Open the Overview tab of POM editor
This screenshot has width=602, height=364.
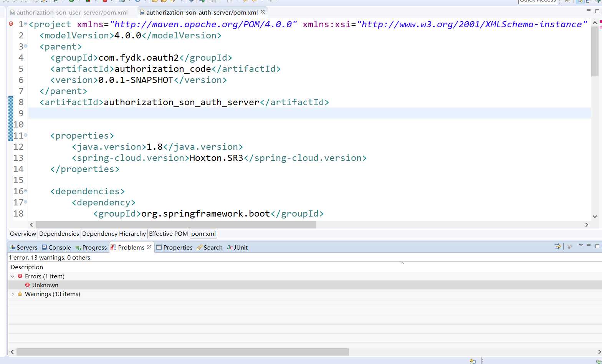coord(23,234)
